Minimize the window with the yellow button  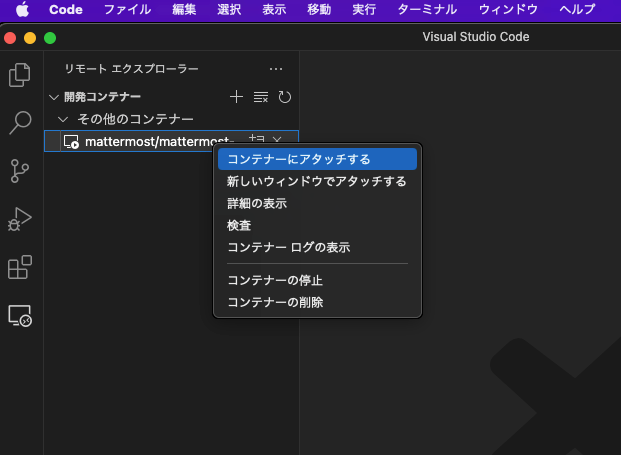(x=30, y=38)
